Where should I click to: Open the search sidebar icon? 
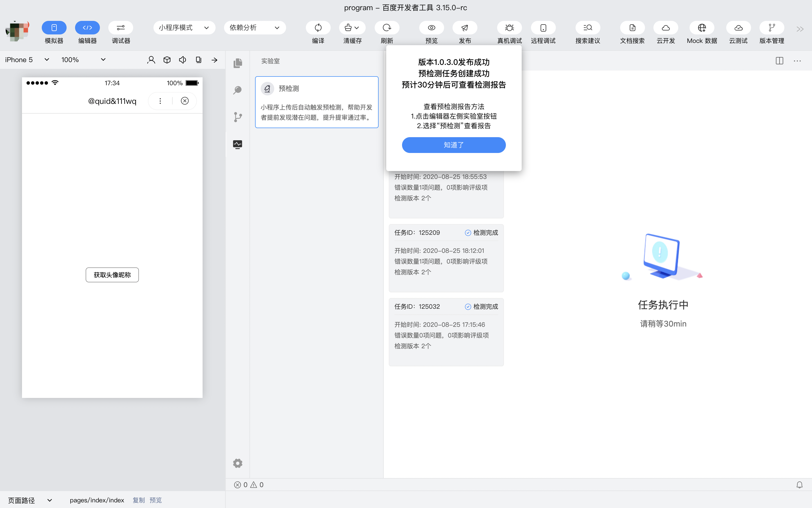[x=237, y=90]
